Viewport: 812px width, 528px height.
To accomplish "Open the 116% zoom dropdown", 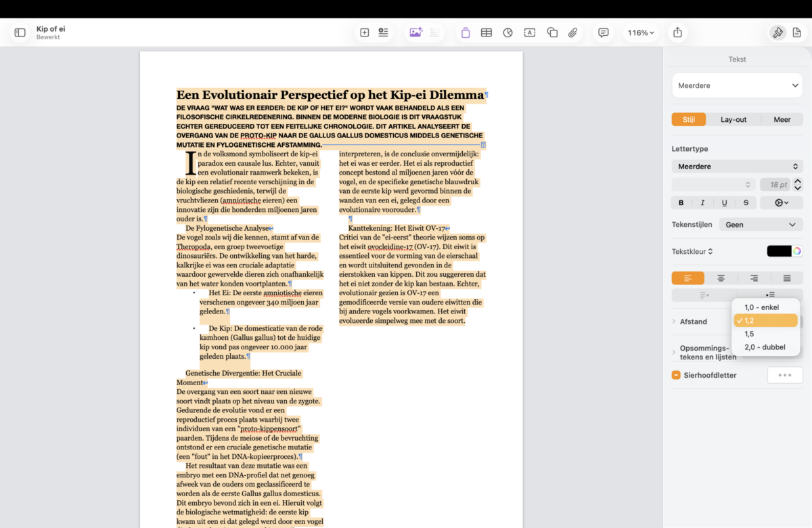I will (640, 32).
